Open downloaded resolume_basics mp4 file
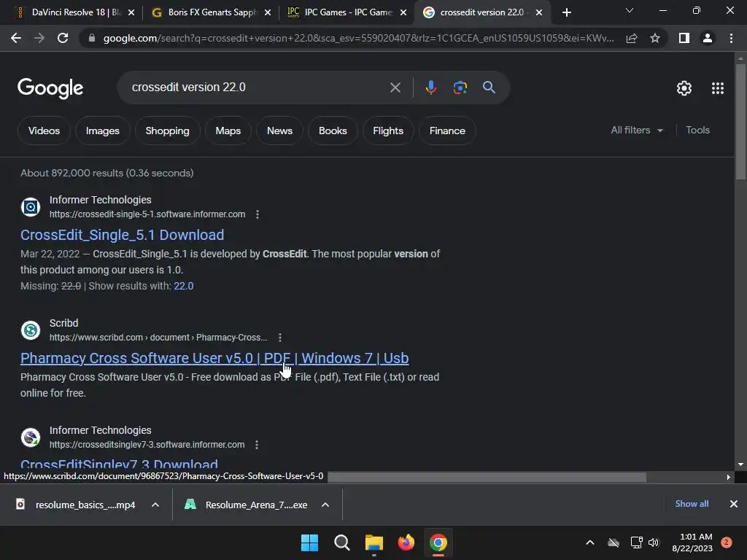The height and width of the screenshot is (560, 747). 76,505
